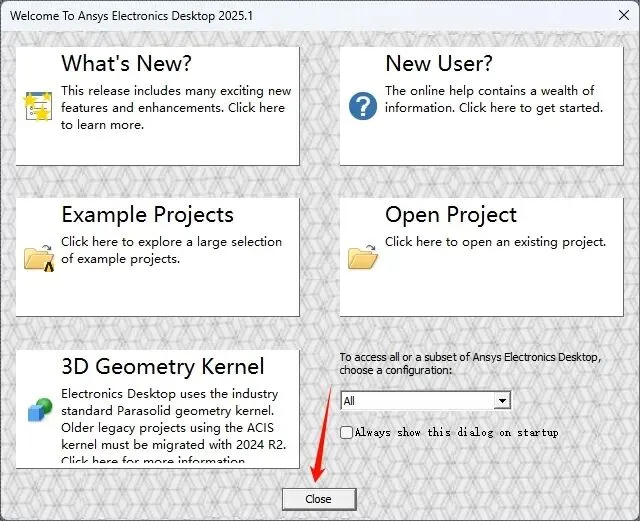This screenshot has width=640, height=521.
Task: Click the configuration field showing All
Action: [x=425, y=401]
